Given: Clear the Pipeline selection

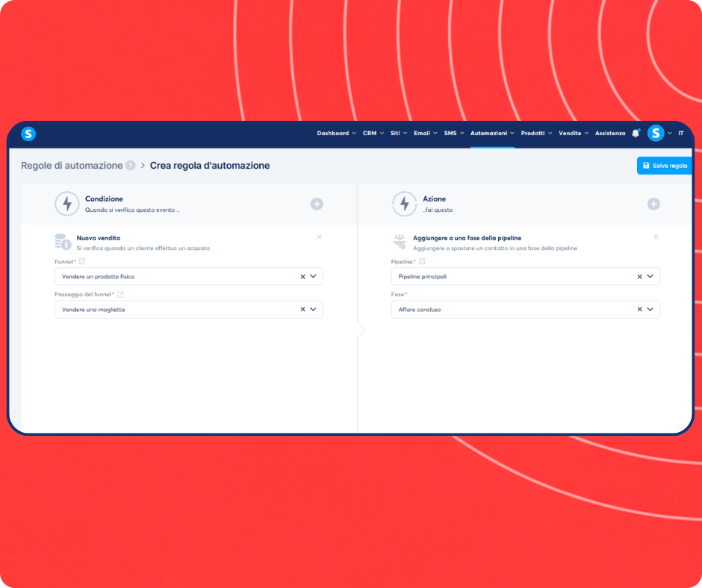Looking at the screenshot, I should 639,277.
